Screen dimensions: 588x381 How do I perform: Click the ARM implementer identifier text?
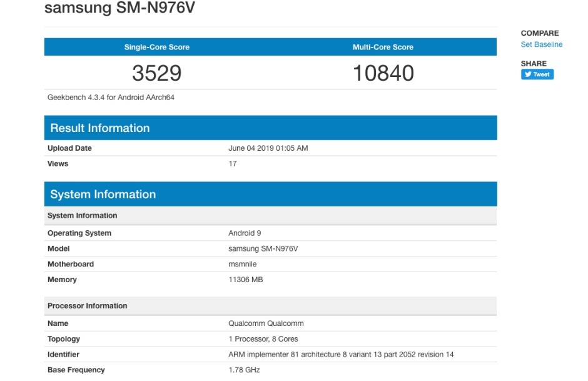coord(341,355)
